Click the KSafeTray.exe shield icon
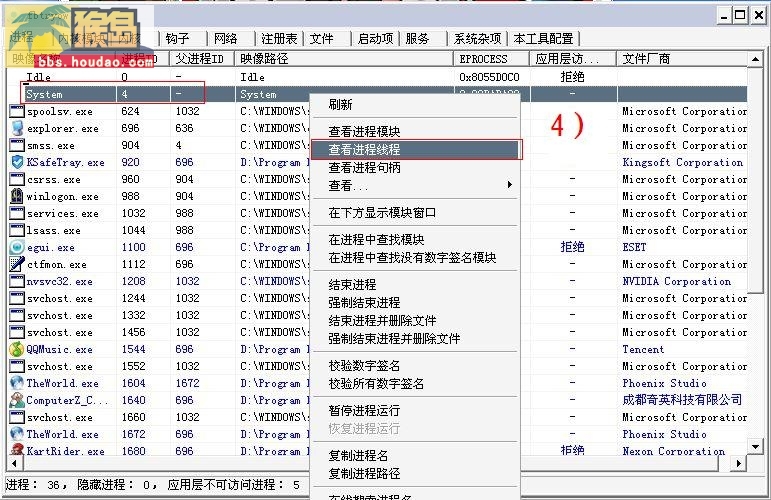The height and width of the screenshot is (500, 771). point(17,162)
